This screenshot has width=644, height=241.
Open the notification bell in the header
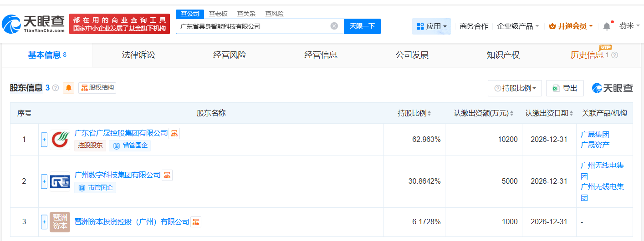pyautogui.click(x=607, y=26)
